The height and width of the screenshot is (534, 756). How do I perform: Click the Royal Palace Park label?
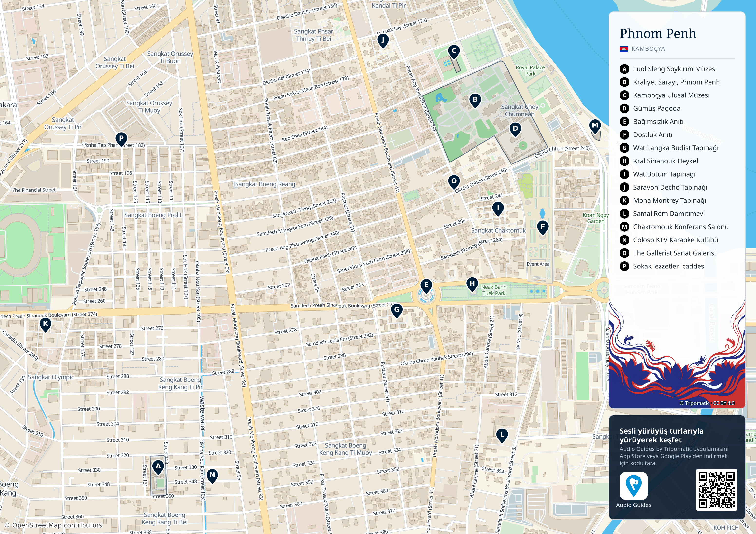coord(530,70)
